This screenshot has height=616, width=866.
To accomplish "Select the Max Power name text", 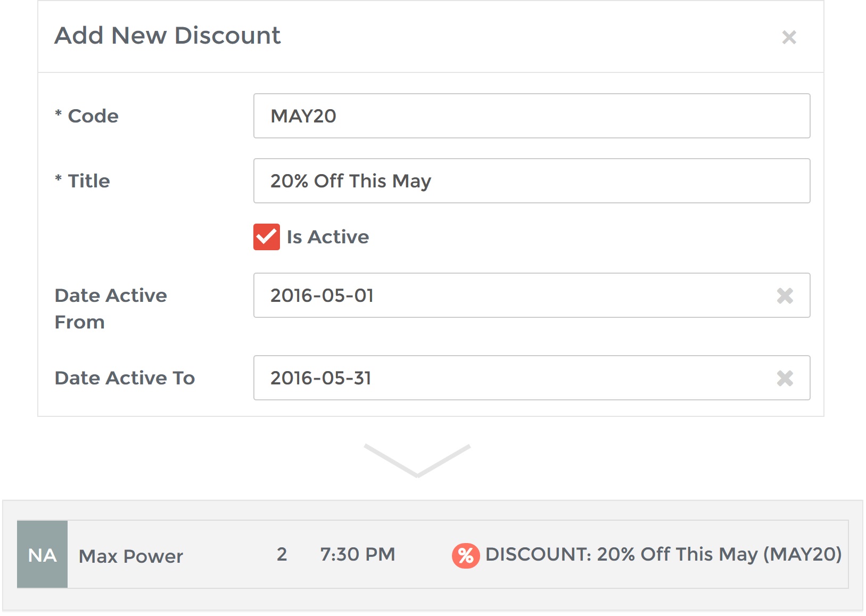I will 131,556.
